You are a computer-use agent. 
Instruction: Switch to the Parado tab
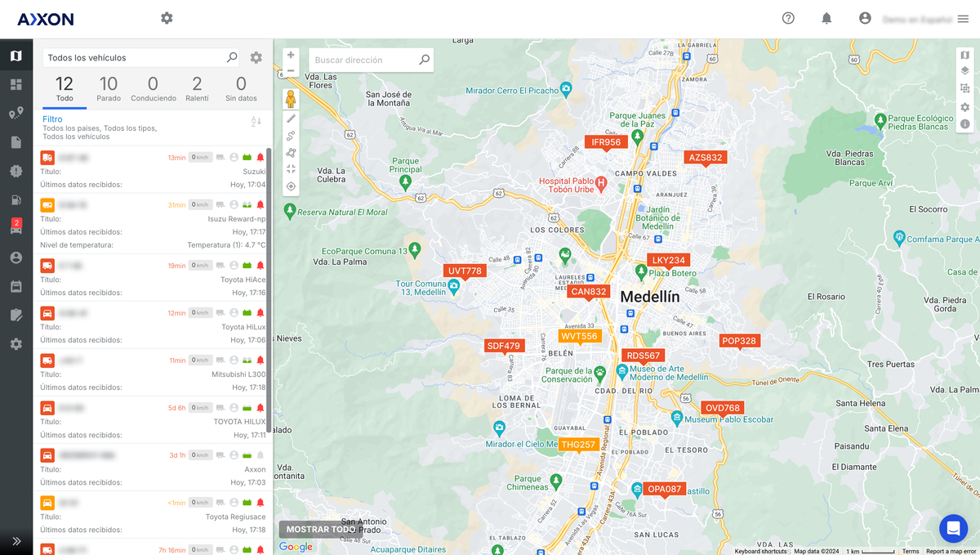click(109, 89)
